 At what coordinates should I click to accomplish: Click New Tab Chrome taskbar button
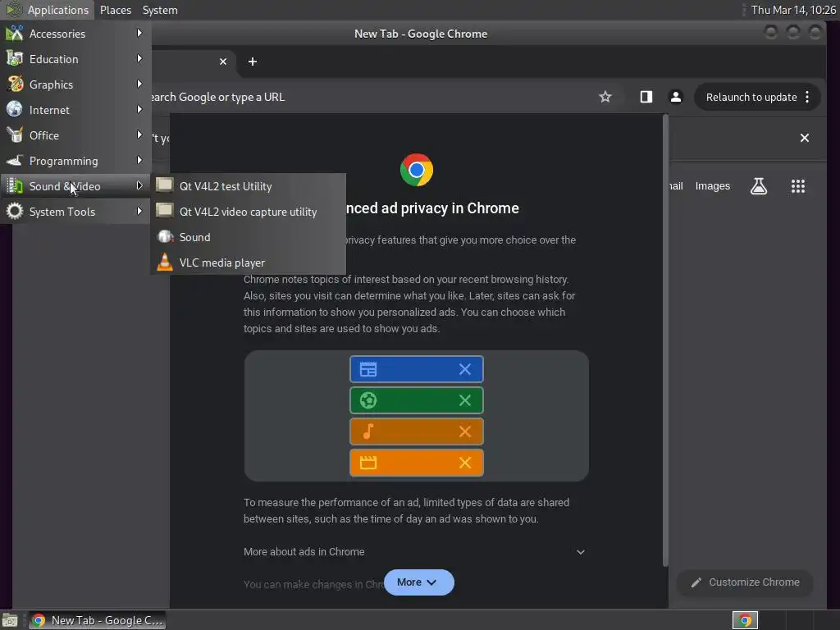pyautogui.click(x=97, y=620)
